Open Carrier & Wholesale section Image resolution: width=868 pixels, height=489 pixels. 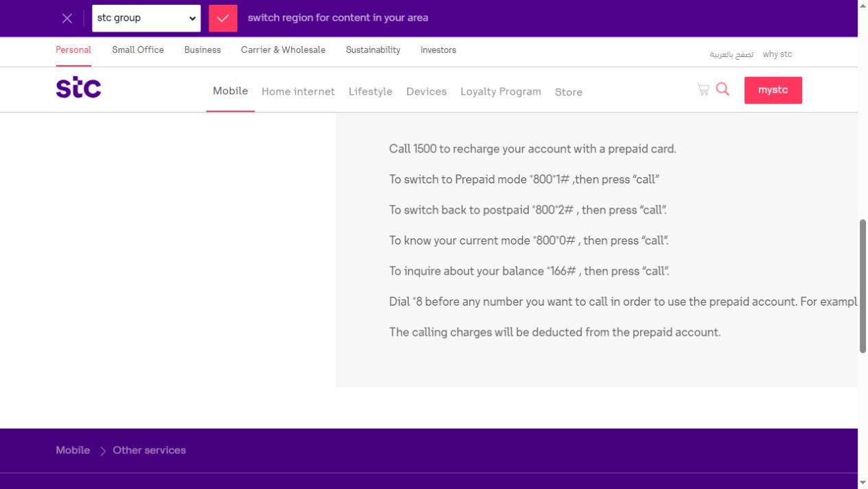tap(283, 50)
